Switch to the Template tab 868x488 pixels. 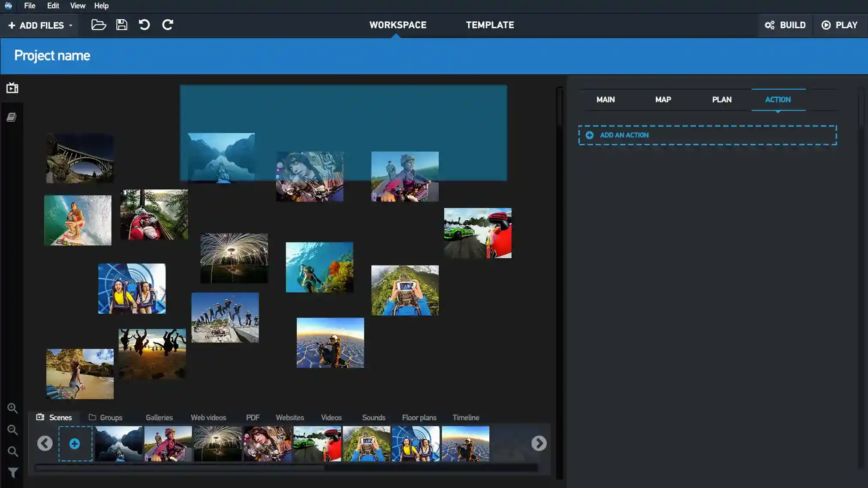[490, 25]
